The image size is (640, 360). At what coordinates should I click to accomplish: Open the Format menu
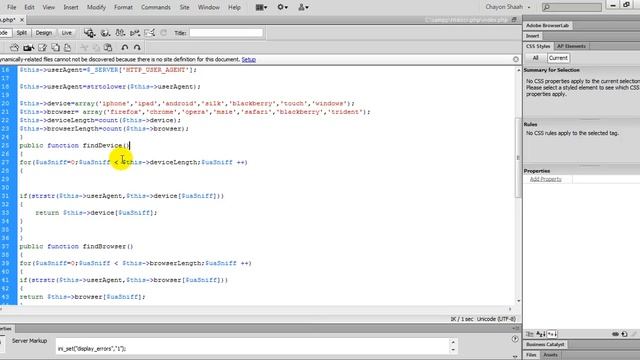tap(123, 7)
